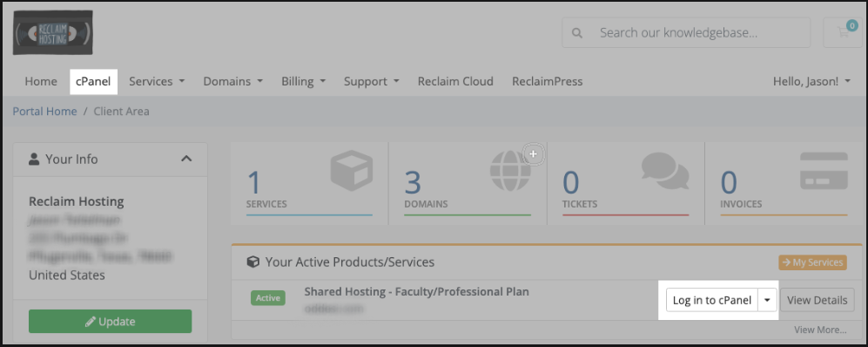Open cPanel from the navigation bar
Viewport: 868px width, 347px height.
click(x=93, y=81)
